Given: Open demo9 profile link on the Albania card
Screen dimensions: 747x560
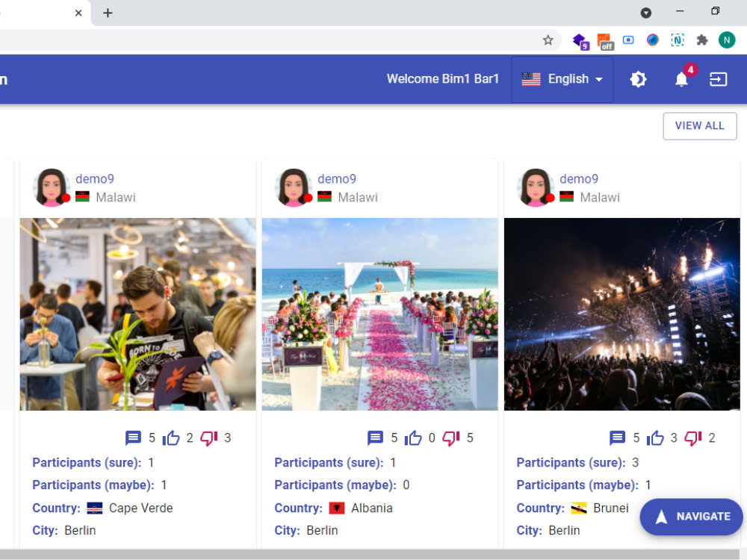Looking at the screenshot, I should click(x=337, y=179).
